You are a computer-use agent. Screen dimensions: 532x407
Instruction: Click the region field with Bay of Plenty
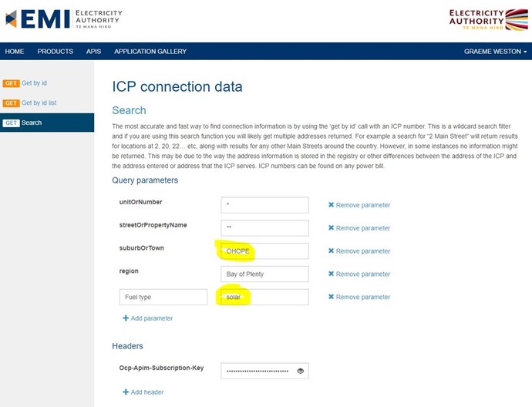click(x=264, y=274)
